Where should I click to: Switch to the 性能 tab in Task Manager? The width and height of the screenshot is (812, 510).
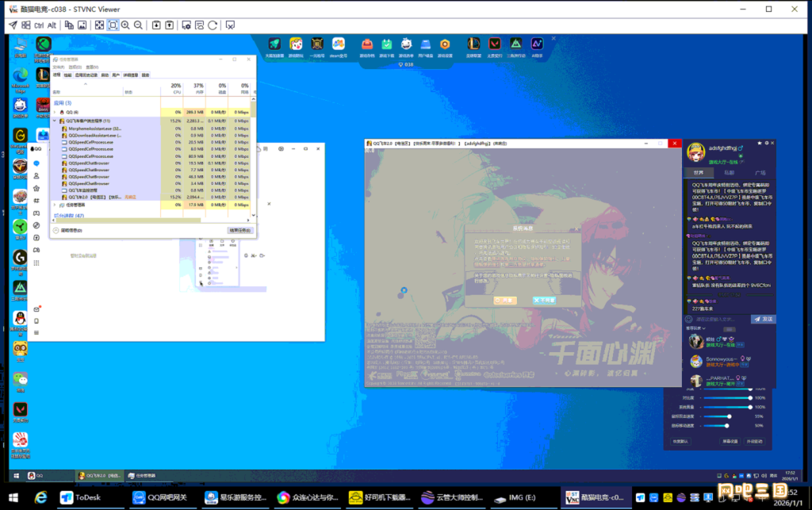[x=67, y=75]
